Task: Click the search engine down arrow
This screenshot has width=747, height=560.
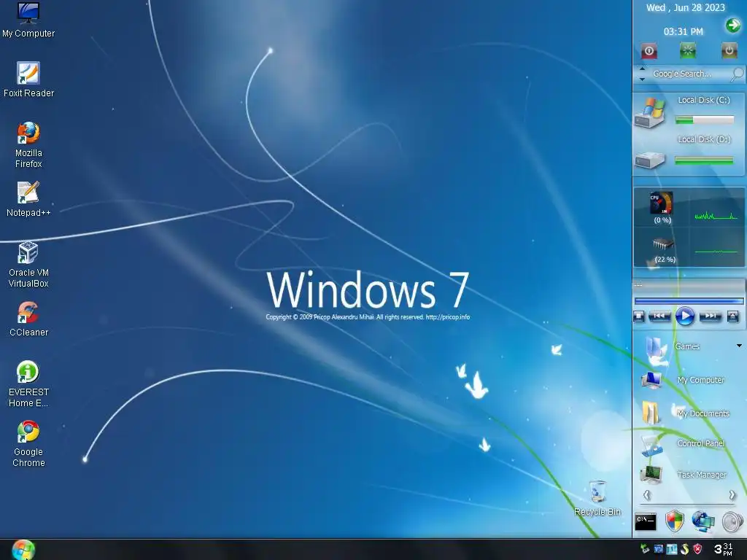Action: click(x=642, y=79)
